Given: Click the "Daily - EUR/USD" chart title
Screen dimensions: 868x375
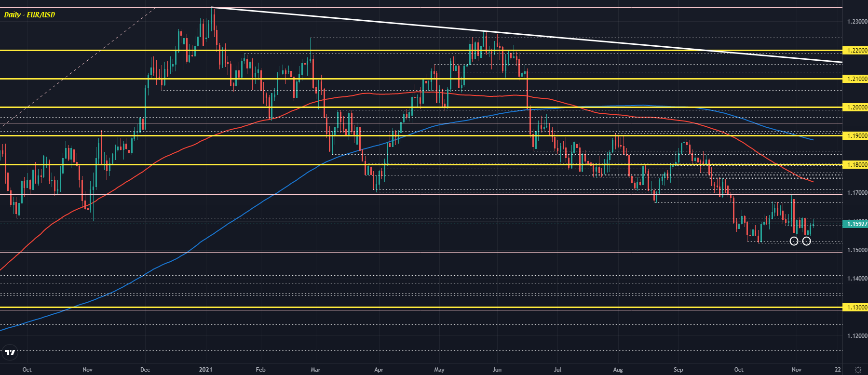Looking at the screenshot, I should 29,15.
